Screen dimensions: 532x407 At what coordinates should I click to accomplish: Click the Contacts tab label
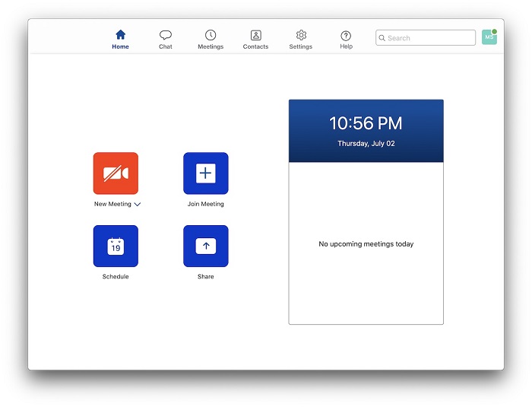point(255,47)
